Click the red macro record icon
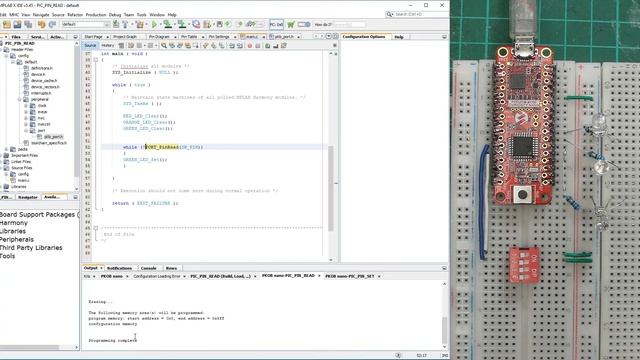Viewport: 640px width, 360px height. pos(250,46)
